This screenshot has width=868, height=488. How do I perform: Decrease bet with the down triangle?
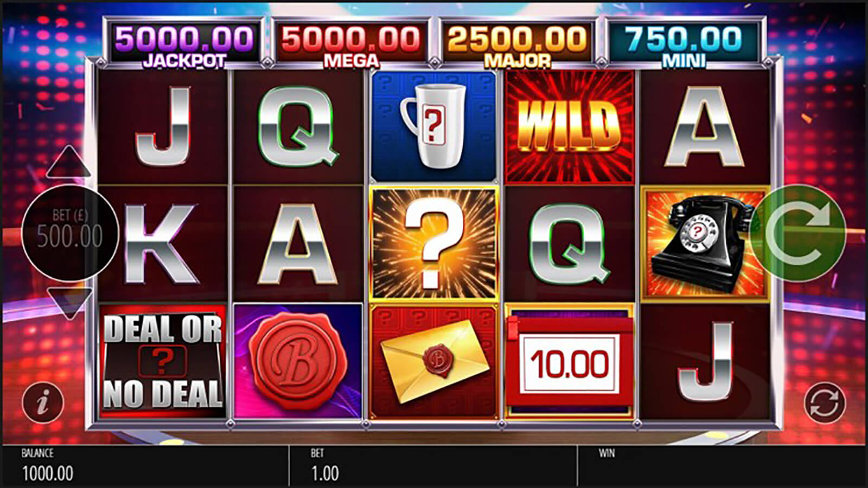click(68, 303)
